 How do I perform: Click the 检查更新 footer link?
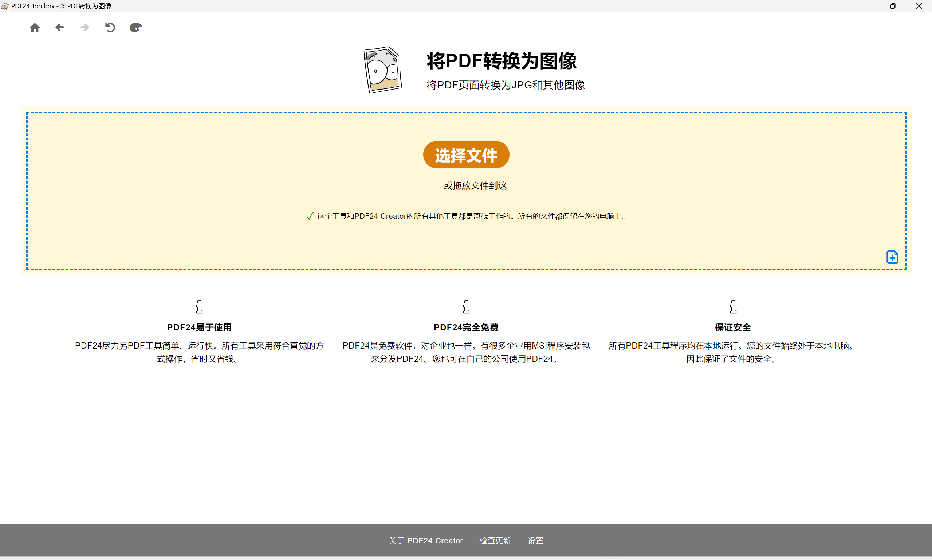tap(495, 540)
